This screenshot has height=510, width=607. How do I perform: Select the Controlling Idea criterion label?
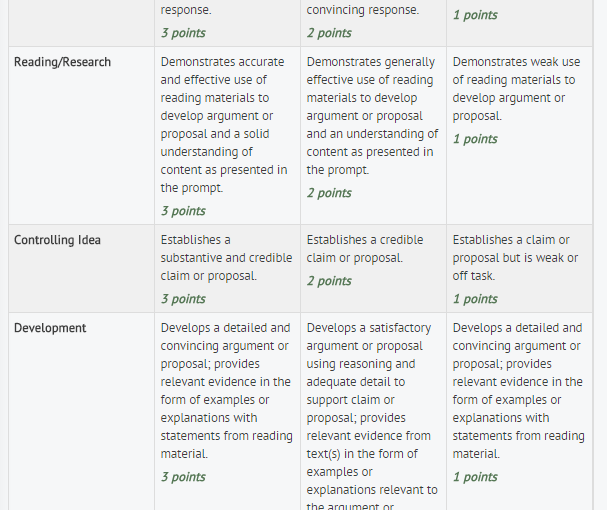(x=57, y=240)
